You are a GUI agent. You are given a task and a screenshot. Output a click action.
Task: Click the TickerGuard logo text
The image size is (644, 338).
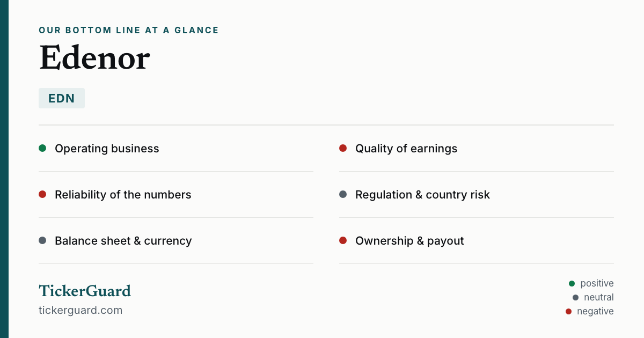click(x=85, y=291)
